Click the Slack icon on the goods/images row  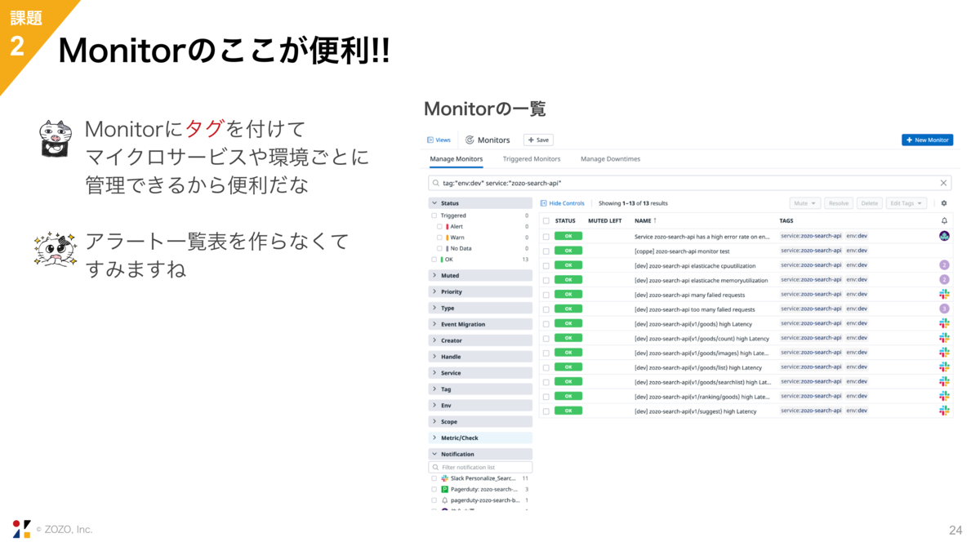[944, 353]
